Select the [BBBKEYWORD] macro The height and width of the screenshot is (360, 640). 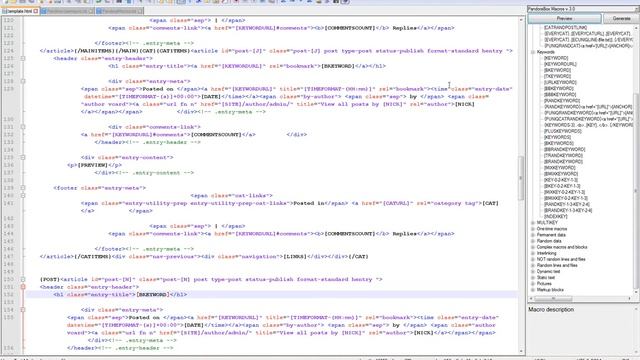[560, 95]
